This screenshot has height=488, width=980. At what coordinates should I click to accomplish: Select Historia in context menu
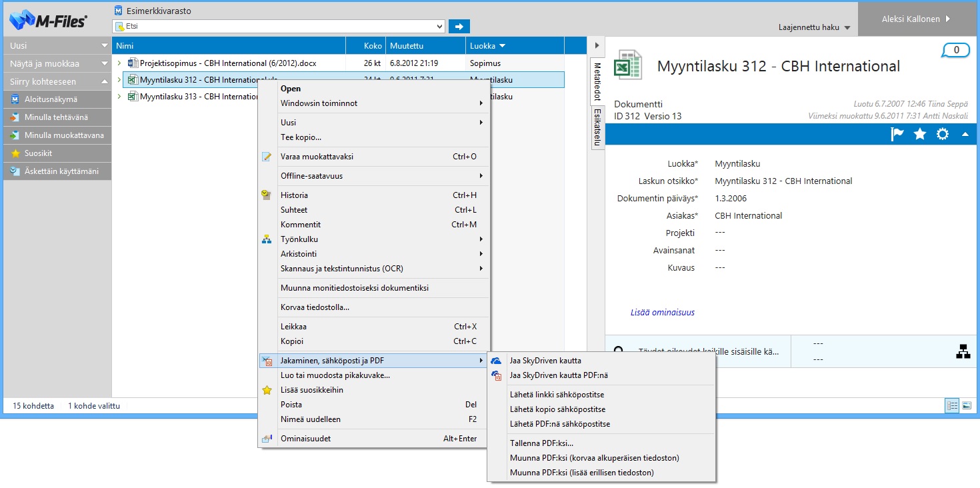click(374, 195)
